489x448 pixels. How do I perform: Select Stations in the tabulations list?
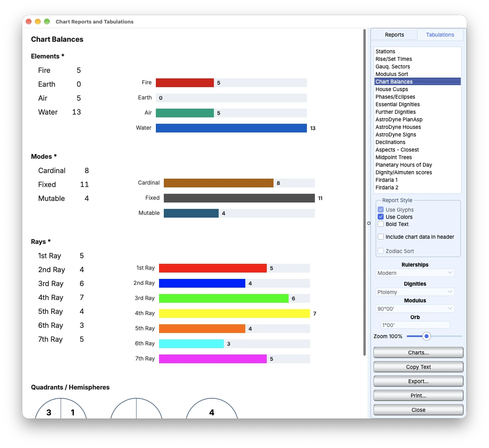[x=418, y=51]
